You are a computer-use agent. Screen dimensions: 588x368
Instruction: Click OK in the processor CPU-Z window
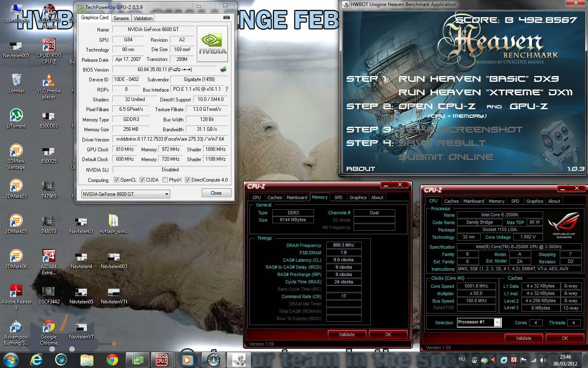coord(565,338)
